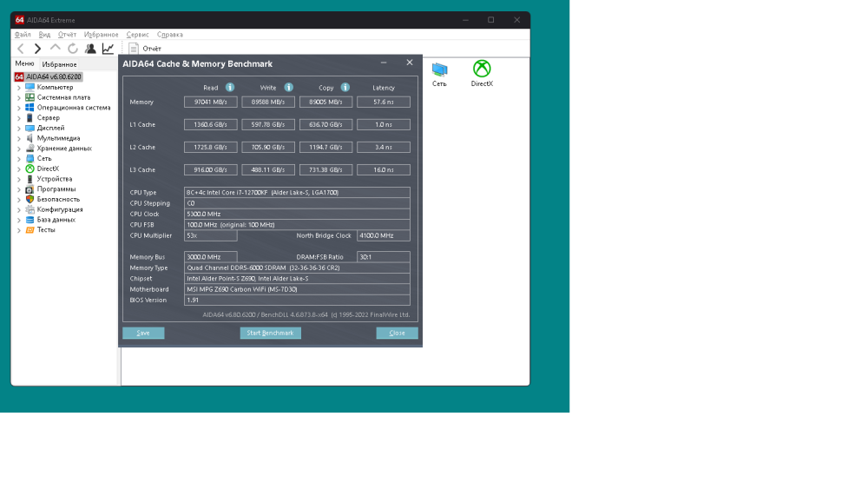Select Сервер in the tree
This screenshot has width=868, height=489.
point(48,118)
